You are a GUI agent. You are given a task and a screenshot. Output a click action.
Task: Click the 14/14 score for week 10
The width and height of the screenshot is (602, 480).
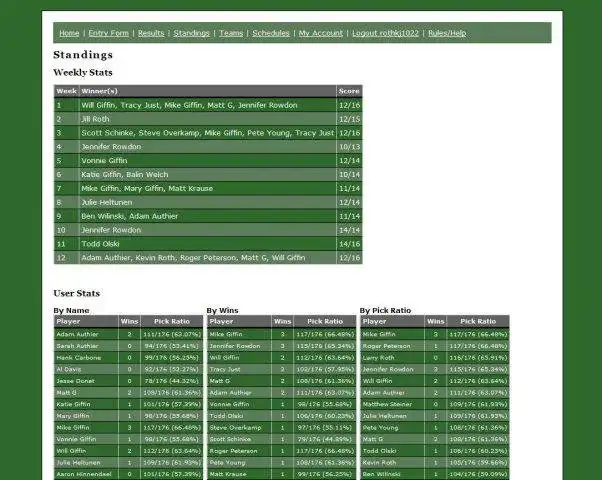[x=349, y=230]
